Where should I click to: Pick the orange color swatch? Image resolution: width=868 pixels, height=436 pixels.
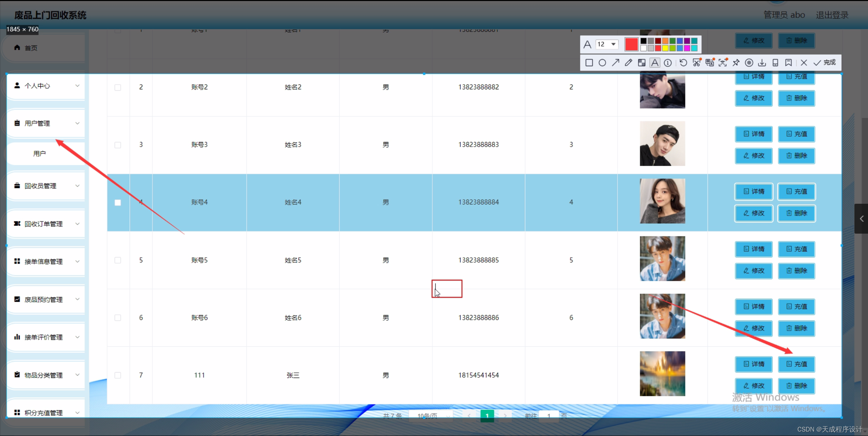(665, 41)
